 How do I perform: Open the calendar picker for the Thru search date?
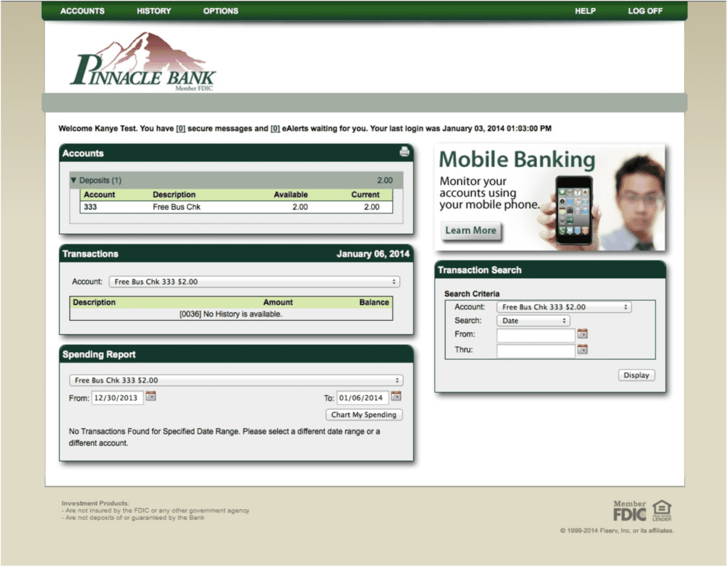point(582,349)
